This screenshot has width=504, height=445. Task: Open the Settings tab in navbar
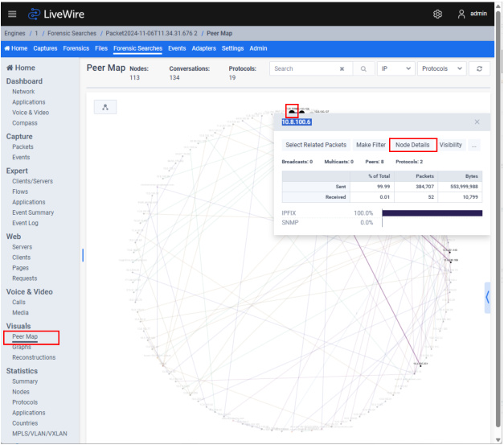(x=233, y=48)
